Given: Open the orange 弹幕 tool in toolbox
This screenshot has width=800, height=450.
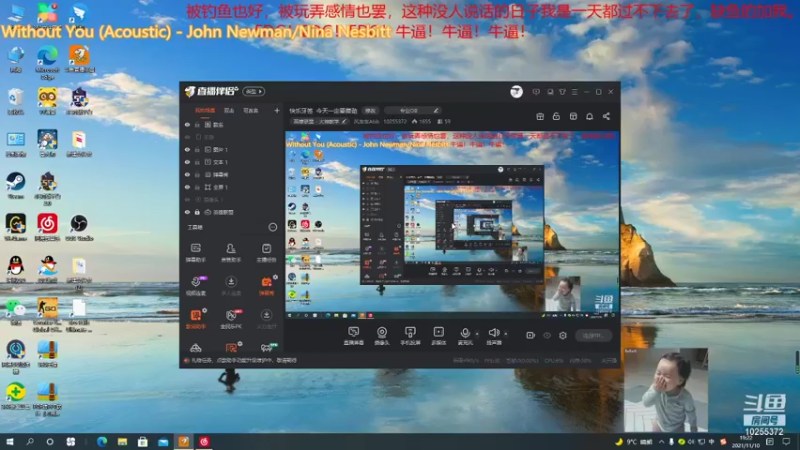Looking at the screenshot, I should pos(267,286).
